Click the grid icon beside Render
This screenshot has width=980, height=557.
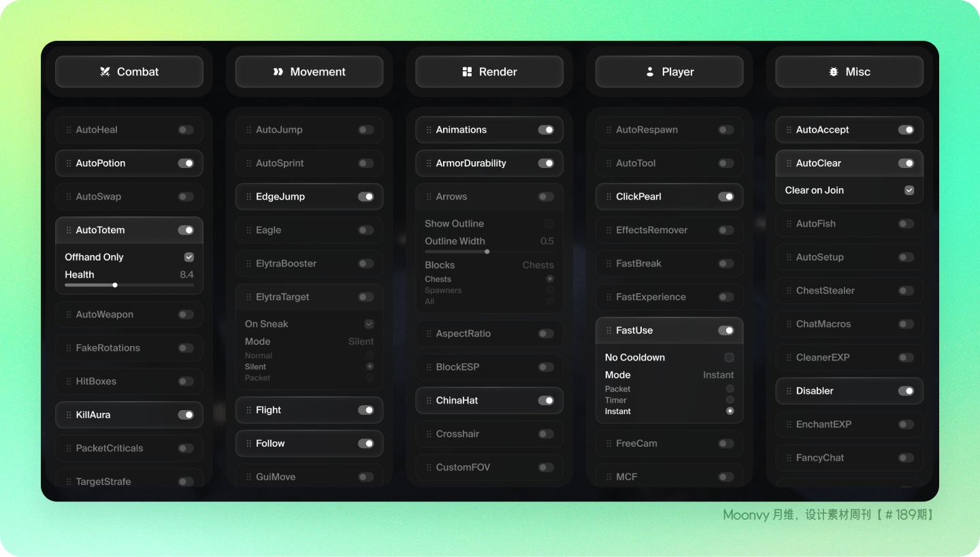pyautogui.click(x=467, y=71)
